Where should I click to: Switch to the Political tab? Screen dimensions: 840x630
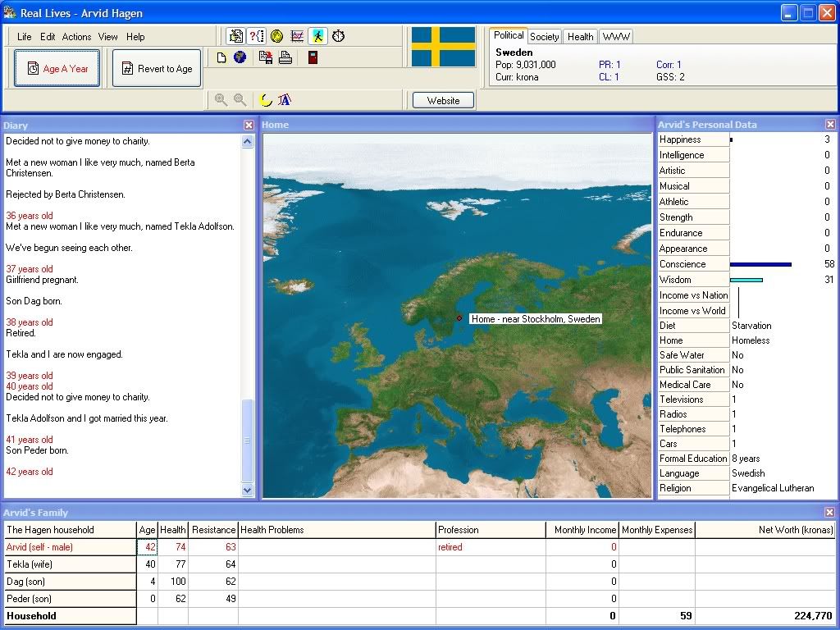[509, 35]
